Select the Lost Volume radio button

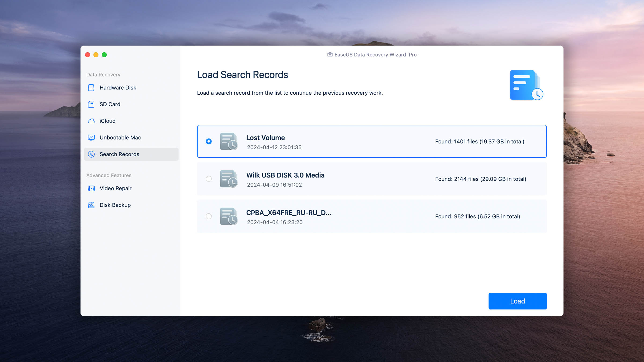(x=208, y=141)
